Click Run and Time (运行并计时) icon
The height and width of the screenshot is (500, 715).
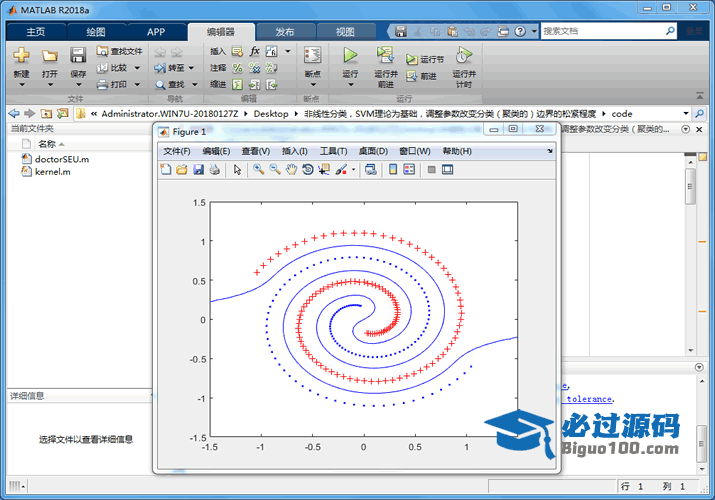464,55
